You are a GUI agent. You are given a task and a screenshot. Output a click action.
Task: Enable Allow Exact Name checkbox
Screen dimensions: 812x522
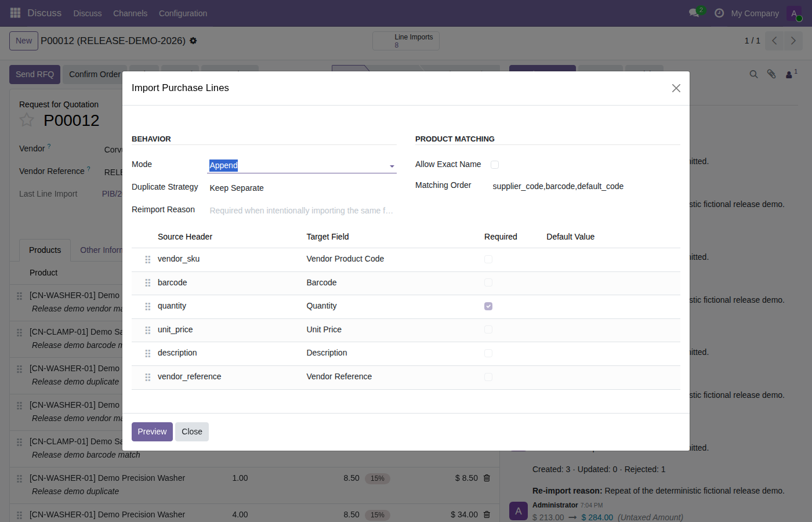tap(495, 165)
